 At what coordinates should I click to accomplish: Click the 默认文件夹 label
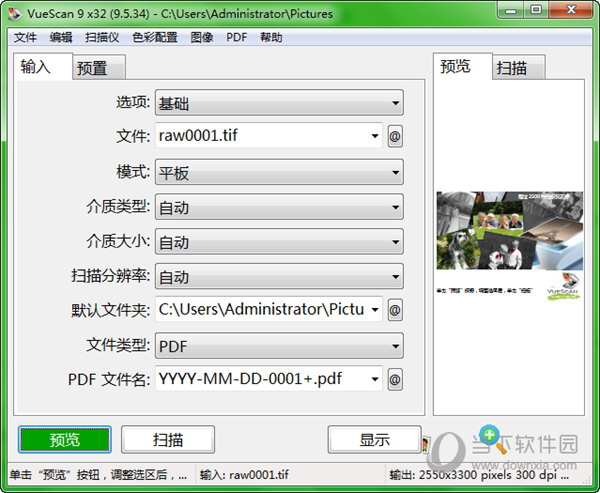coord(110,310)
